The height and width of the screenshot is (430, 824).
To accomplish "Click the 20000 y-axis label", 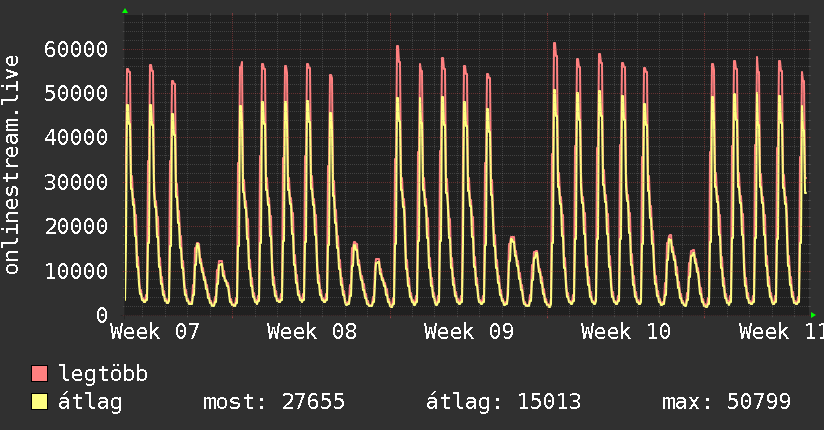I will pyautogui.click(x=76, y=227).
